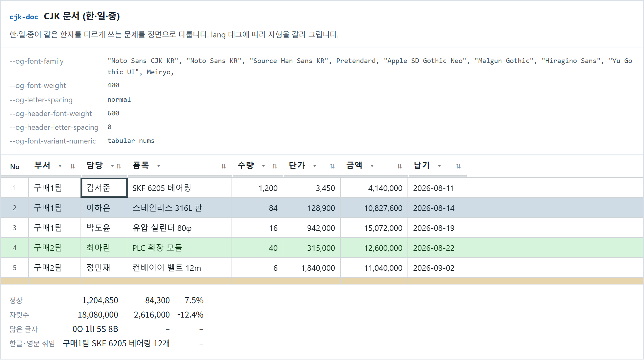Viewport: 644px width, 360px height.
Task: Click the unit price cell 1,840,000
Action: click(x=312, y=268)
